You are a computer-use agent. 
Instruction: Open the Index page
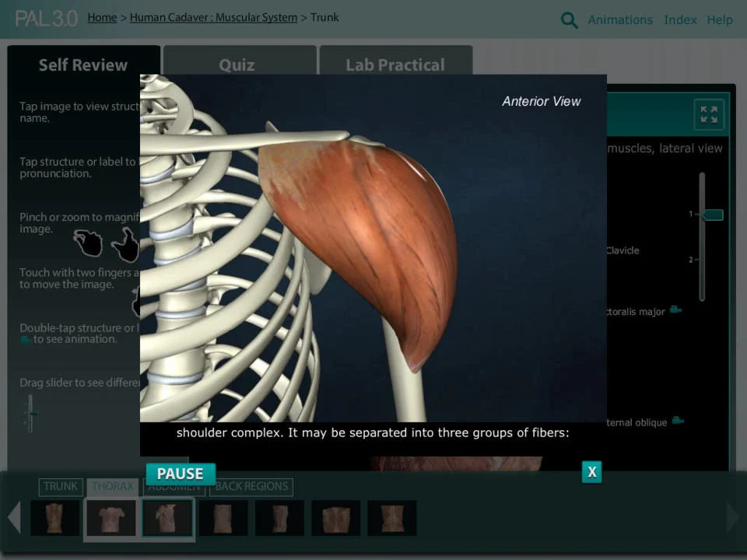(x=680, y=19)
